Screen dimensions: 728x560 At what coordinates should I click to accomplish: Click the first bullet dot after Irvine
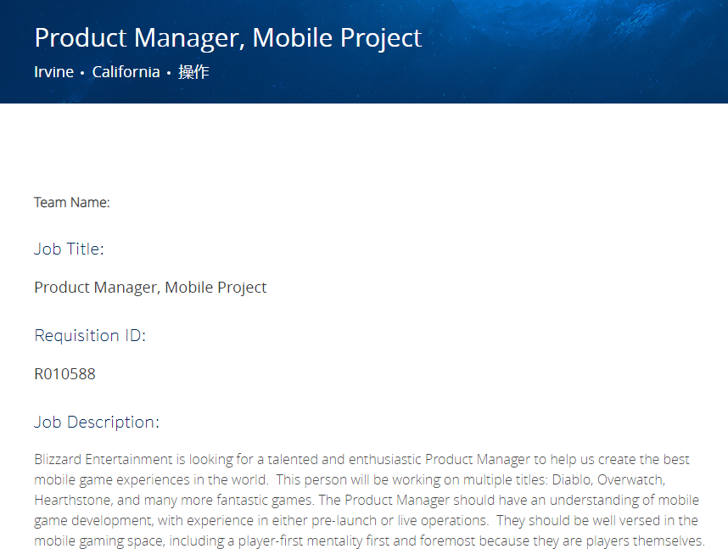pyautogui.click(x=82, y=73)
